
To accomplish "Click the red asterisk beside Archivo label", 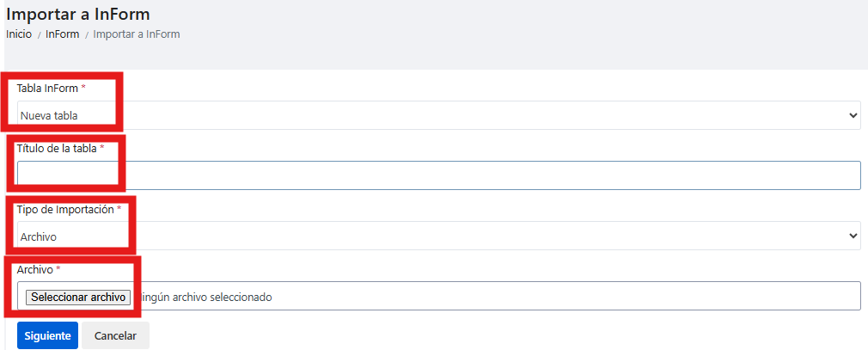I will point(58,268).
